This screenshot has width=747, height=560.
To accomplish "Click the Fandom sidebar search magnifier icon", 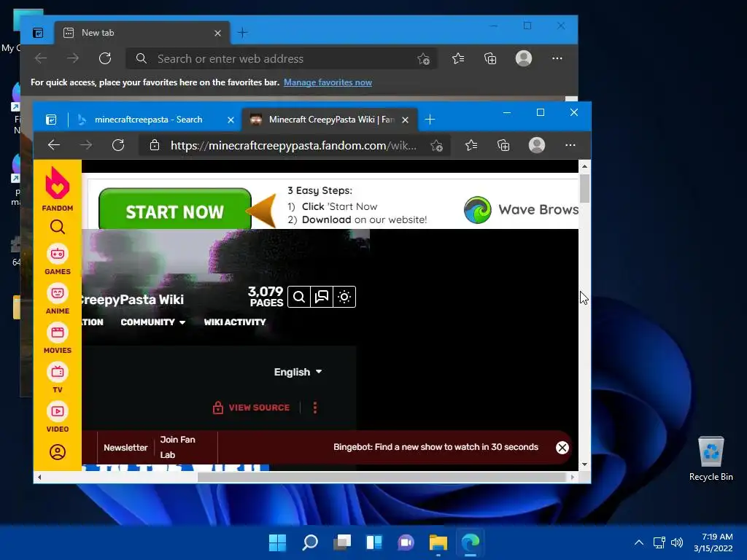I will 57,227.
